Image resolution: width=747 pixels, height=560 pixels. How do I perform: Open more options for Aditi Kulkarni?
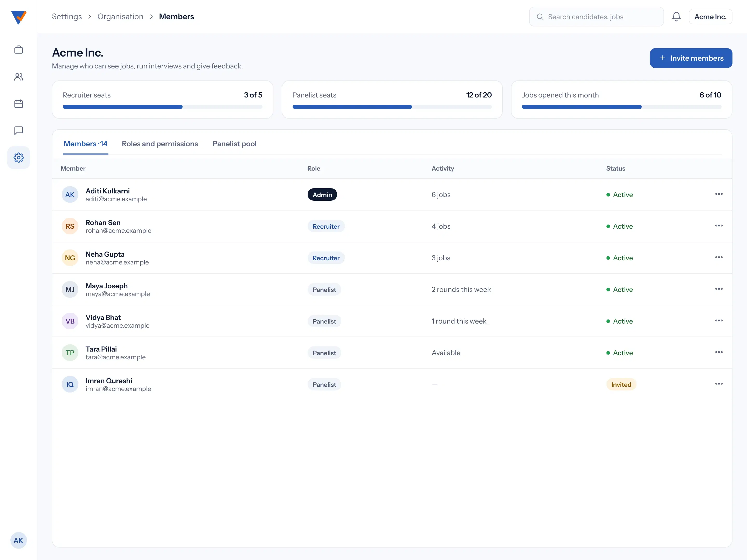(719, 194)
